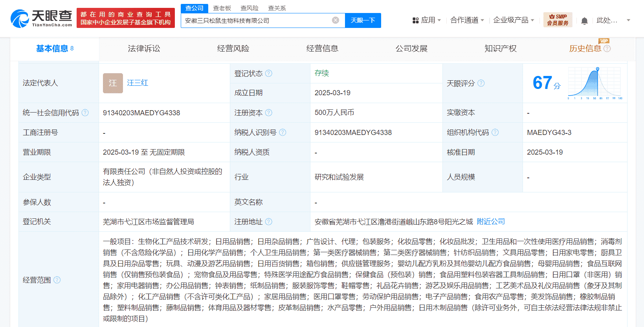The height and width of the screenshot is (327, 644).
Task: Click the 天眼一下 search button
Action: 363,20
